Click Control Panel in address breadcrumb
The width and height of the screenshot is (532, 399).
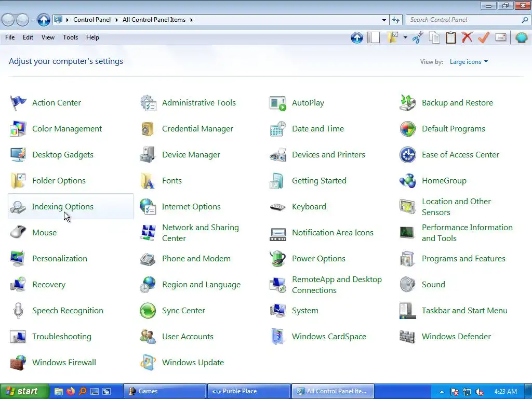(x=92, y=20)
